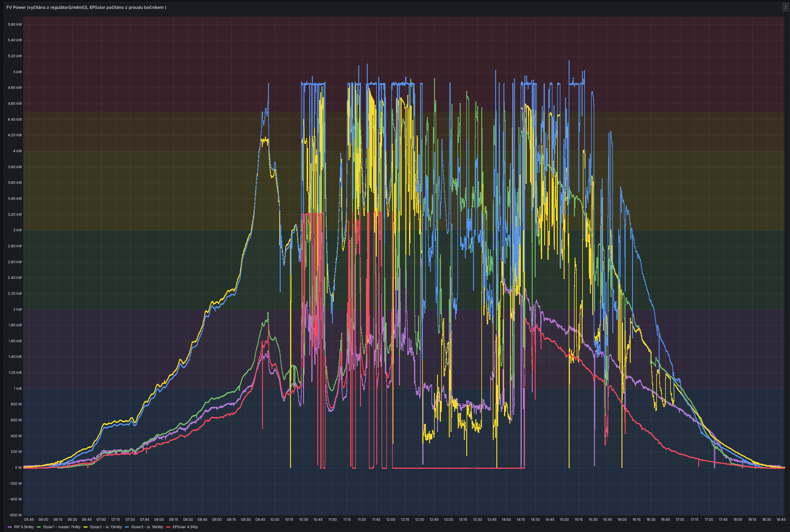Click the 15:00 time axis label
The width and height of the screenshot is (790, 532).
coord(564,519)
